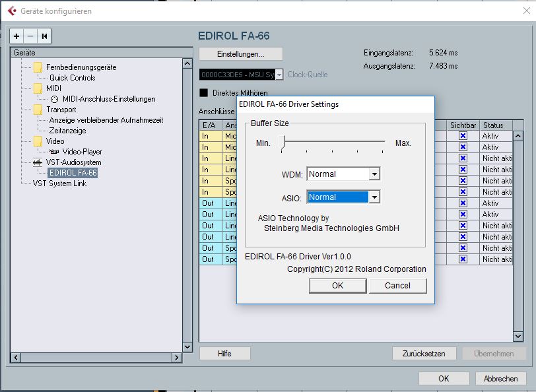This screenshot has height=392, width=536.
Task: Click the device tree scroll-left arrow
Action: (x=16, y=358)
